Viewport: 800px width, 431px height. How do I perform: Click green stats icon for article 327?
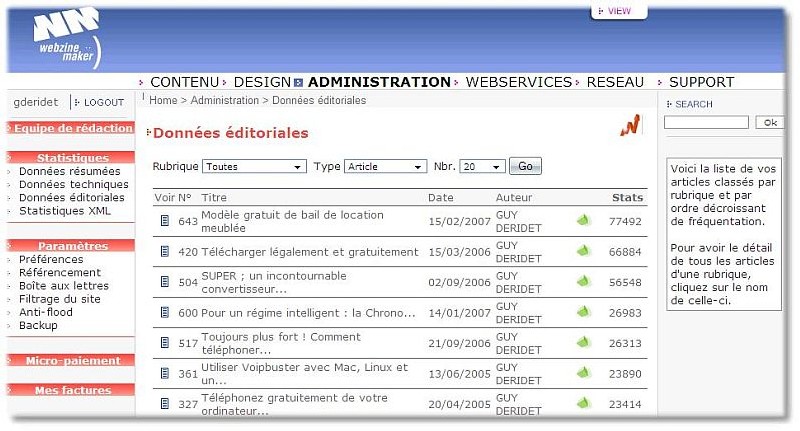[583, 403]
